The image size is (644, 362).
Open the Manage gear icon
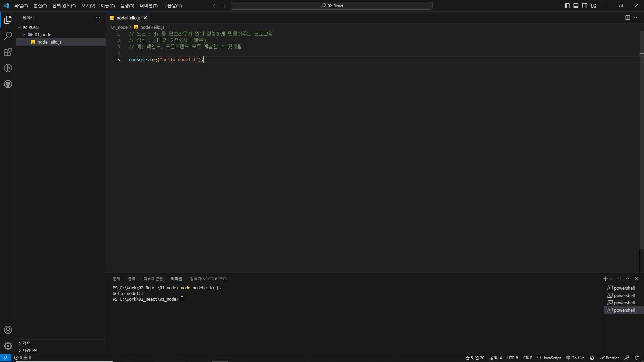click(8, 346)
